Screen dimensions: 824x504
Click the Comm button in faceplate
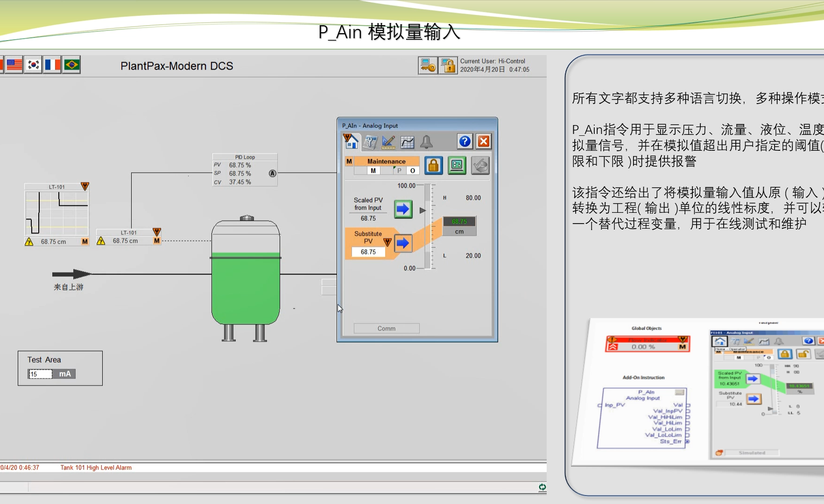(x=387, y=329)
